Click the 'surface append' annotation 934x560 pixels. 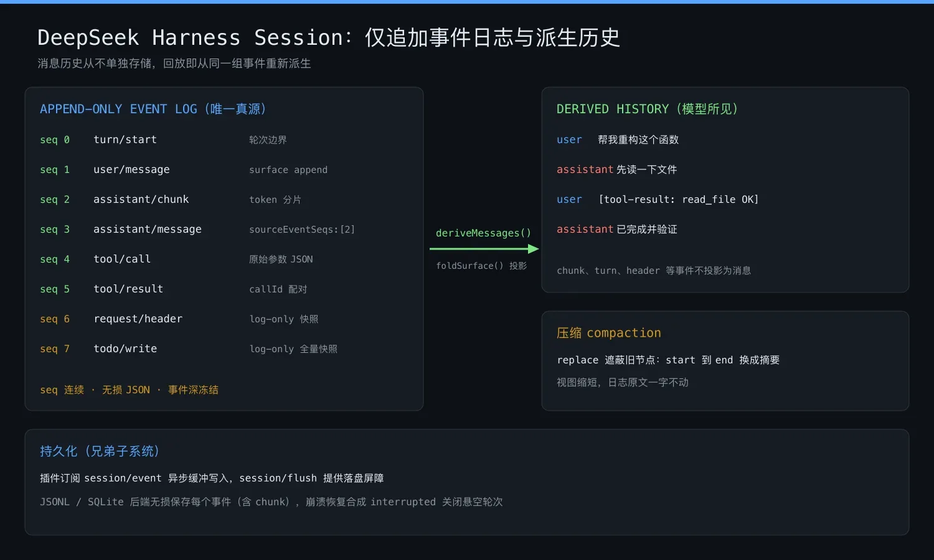tap(288, 170)
